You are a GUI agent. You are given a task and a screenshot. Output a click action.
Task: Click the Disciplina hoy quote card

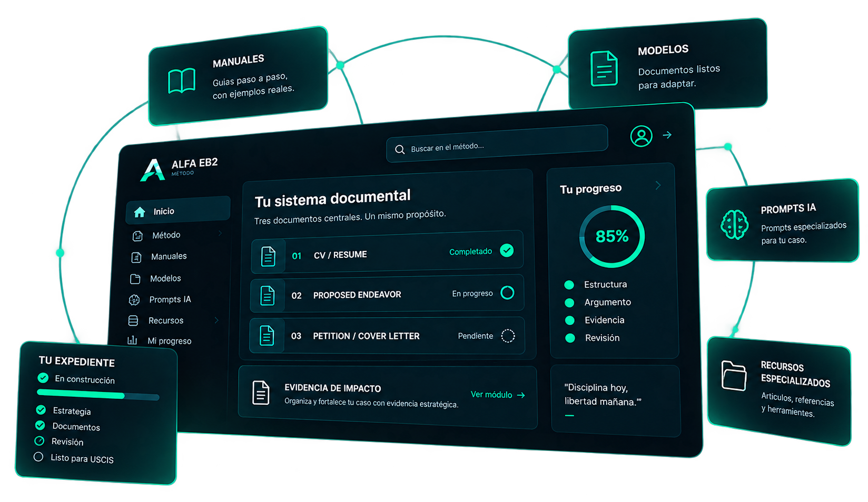615,401
